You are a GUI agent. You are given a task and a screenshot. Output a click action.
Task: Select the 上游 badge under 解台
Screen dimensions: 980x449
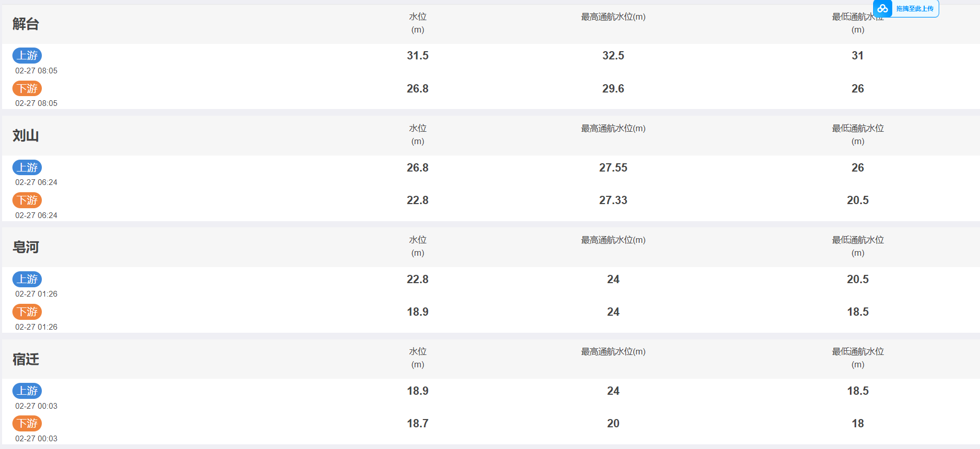[27, 55]
